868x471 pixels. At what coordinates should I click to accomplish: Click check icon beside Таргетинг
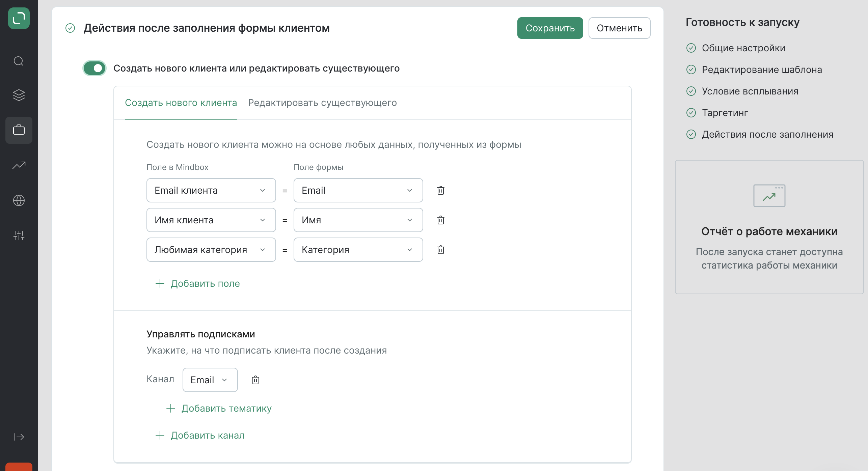tap(691, 113)
